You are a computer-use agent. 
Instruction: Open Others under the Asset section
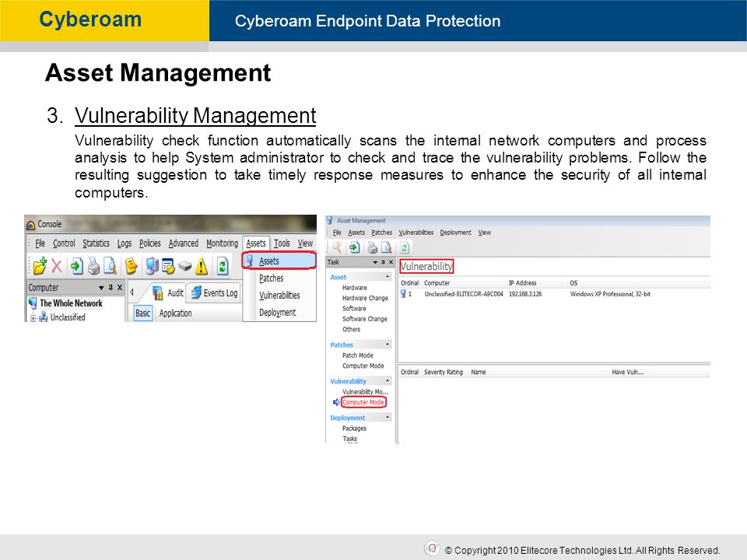[x=351, y=330]
